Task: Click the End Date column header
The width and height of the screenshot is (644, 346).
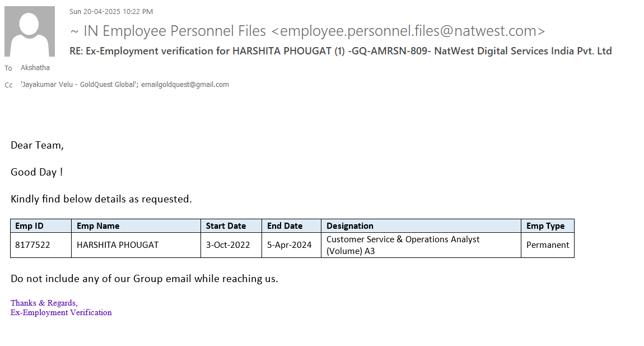Action: [284, 226]
